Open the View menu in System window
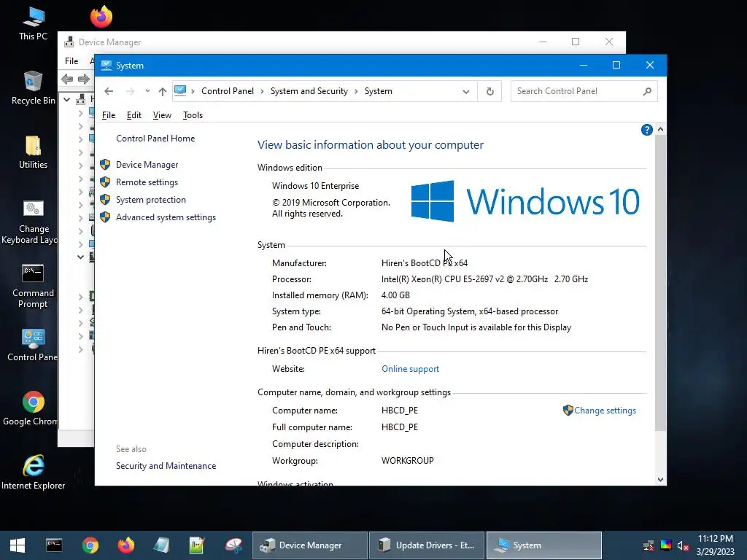747x560 pixels. tap(162, 115)
